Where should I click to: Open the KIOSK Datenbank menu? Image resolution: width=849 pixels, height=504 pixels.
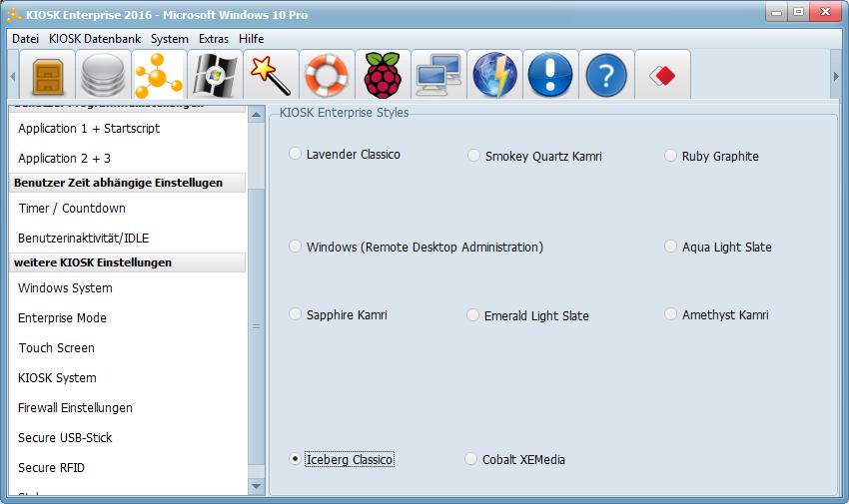95,39
